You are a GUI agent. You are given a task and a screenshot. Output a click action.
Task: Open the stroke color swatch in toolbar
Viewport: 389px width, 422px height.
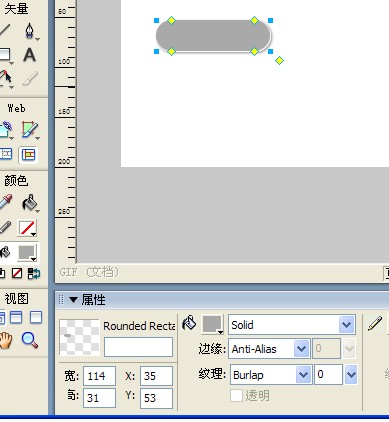tap(27, 228)
